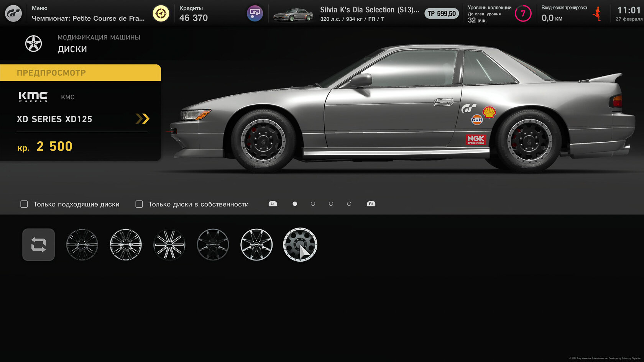The image size is (644, 362).
Task: Click the Gulf decal on the car
Action: 477,120
